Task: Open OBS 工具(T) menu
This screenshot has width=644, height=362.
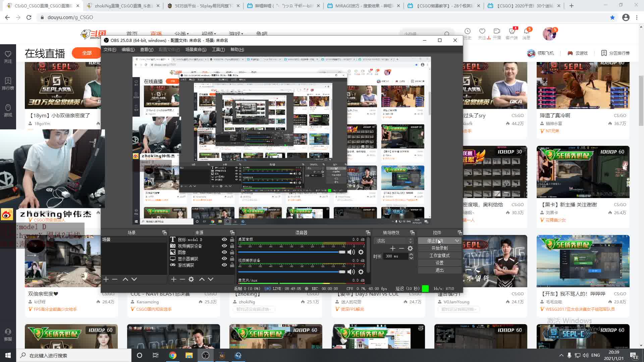Action: [x=218, y=50]
